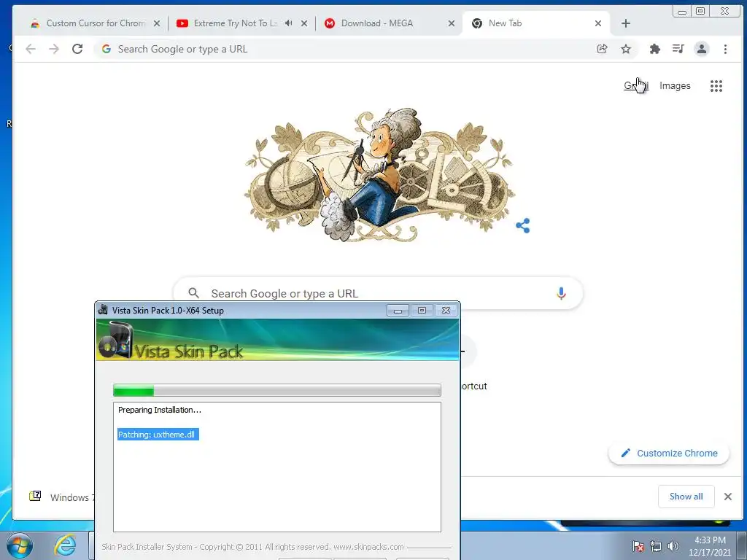Open the Google Doodle illustration
Image resolution: width=747 pixels, height=560 pixels.
pos(379,175)
